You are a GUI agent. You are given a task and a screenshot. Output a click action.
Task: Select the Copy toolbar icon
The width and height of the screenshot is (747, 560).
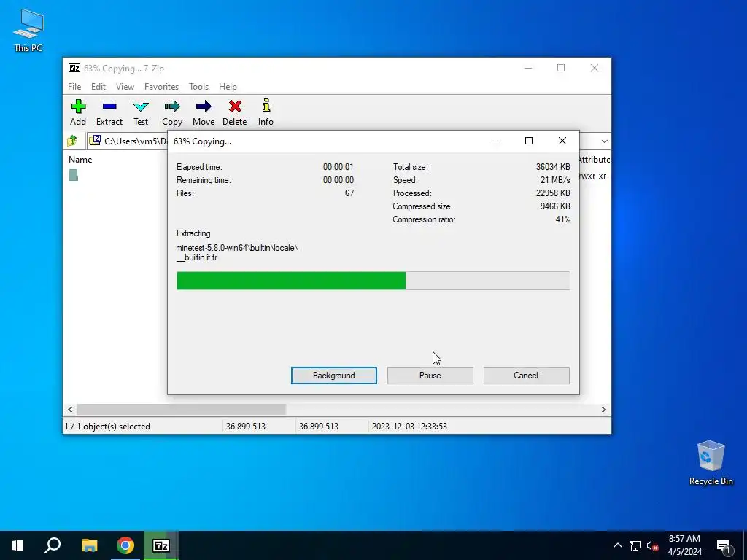pyautogui.click(x=172, y=112)
